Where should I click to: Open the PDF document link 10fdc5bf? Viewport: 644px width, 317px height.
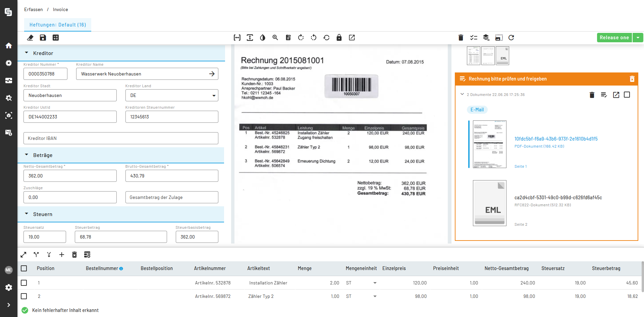pyautogui.click(x=556, y=139)
